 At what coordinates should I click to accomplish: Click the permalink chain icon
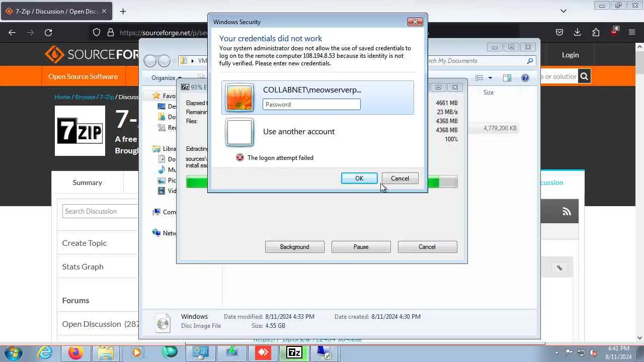[559, 268]
